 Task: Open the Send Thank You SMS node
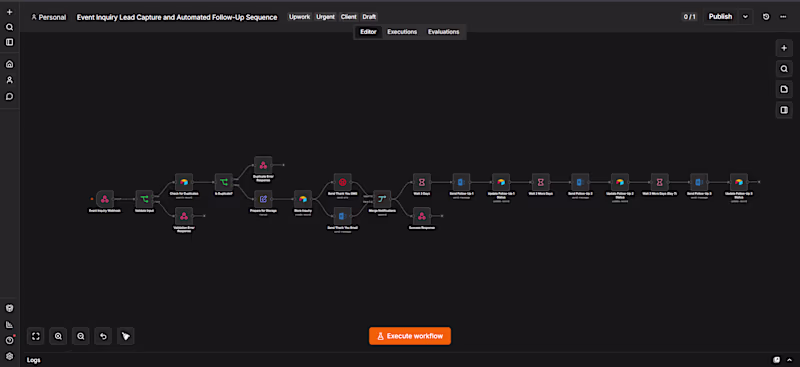pyautogui.click(x=342, y=182)
